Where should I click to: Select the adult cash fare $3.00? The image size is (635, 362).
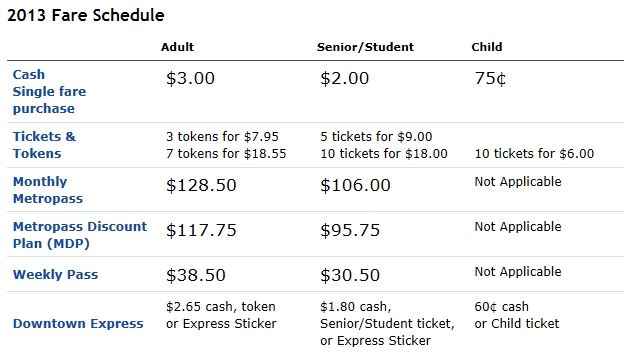click(190, 78)
